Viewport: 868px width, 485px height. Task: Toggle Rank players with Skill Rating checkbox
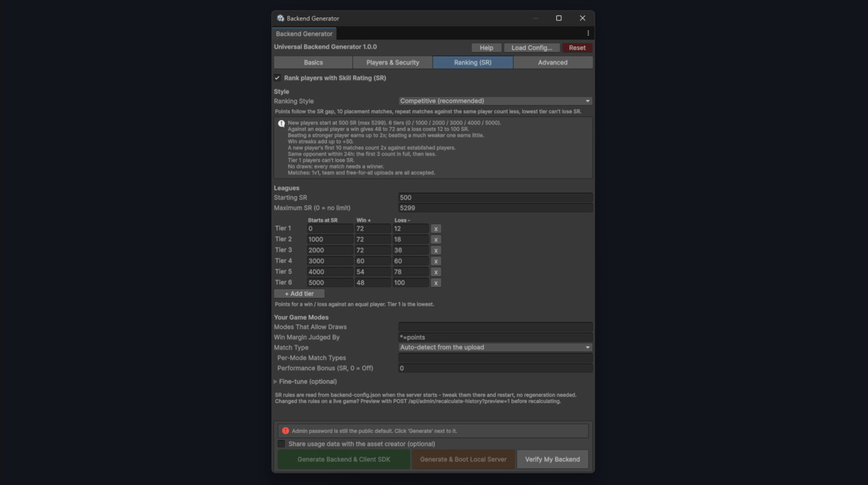coord(277,78)
